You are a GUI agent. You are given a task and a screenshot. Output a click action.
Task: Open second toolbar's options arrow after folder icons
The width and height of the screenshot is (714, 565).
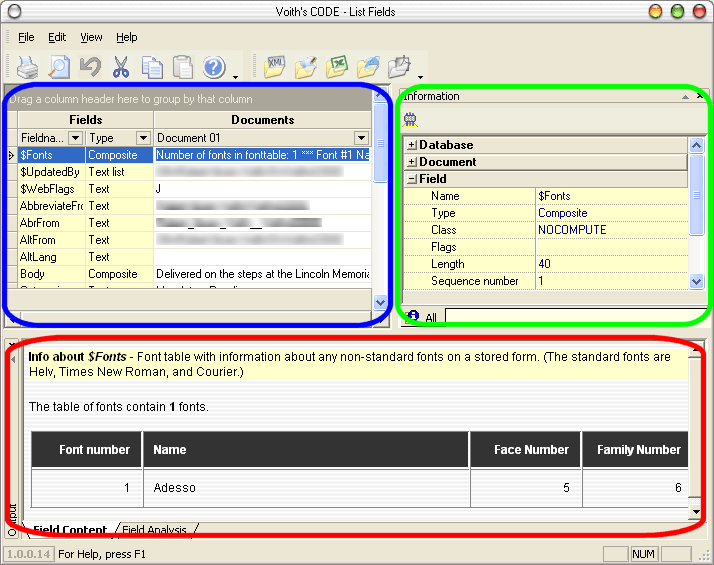point(420,77)
